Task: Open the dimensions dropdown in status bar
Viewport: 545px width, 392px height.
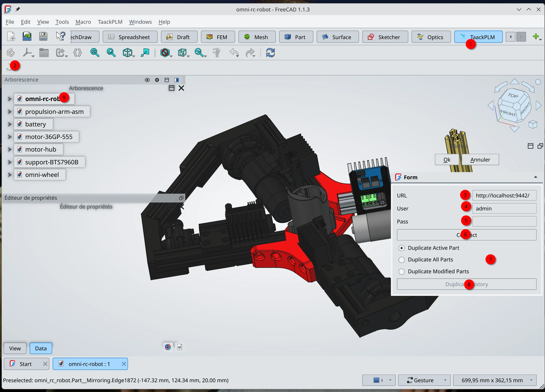Action: (494, 380)
